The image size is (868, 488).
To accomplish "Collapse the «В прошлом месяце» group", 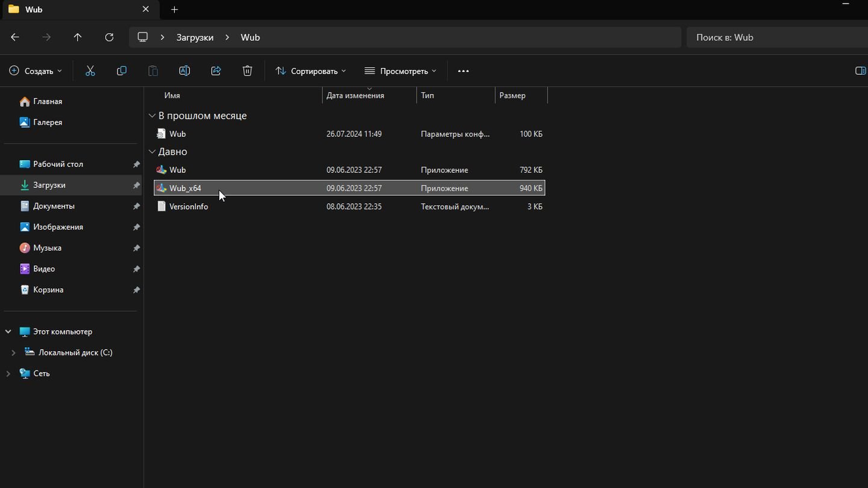I will pyautogui.click(x=152, y=116).
